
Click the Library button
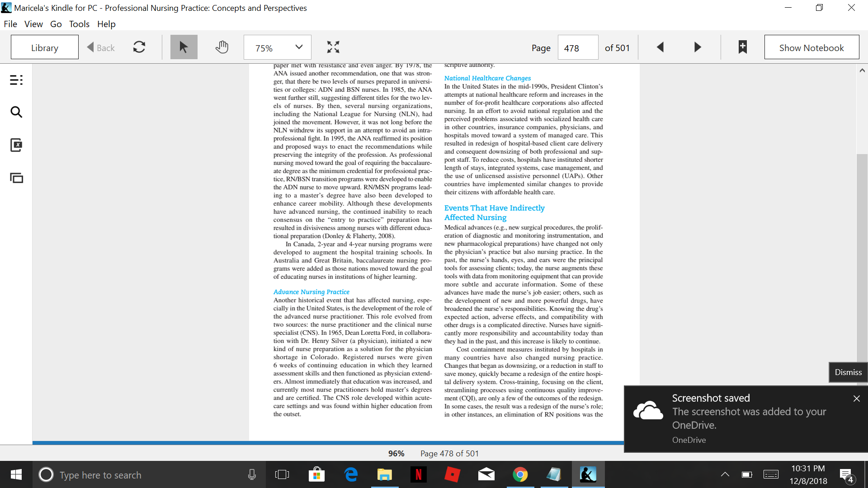45,47
